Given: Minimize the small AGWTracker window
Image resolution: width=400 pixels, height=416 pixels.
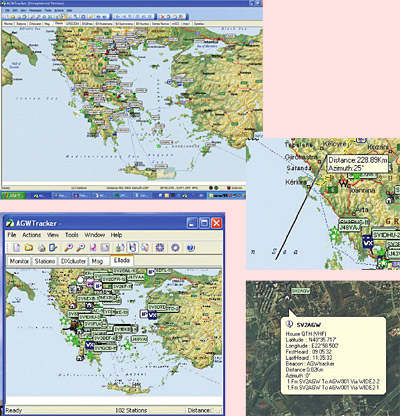Looking at the screenshot, I should 192,223.
